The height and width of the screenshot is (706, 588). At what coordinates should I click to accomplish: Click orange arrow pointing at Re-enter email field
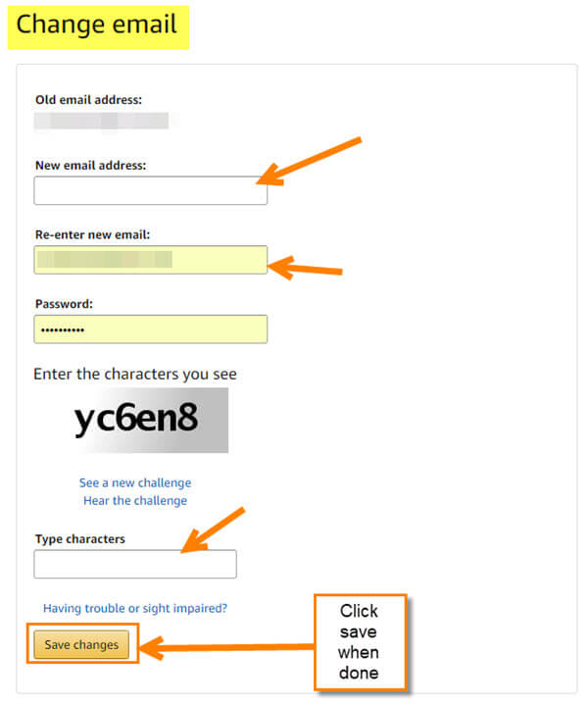[x=305, y=268]
